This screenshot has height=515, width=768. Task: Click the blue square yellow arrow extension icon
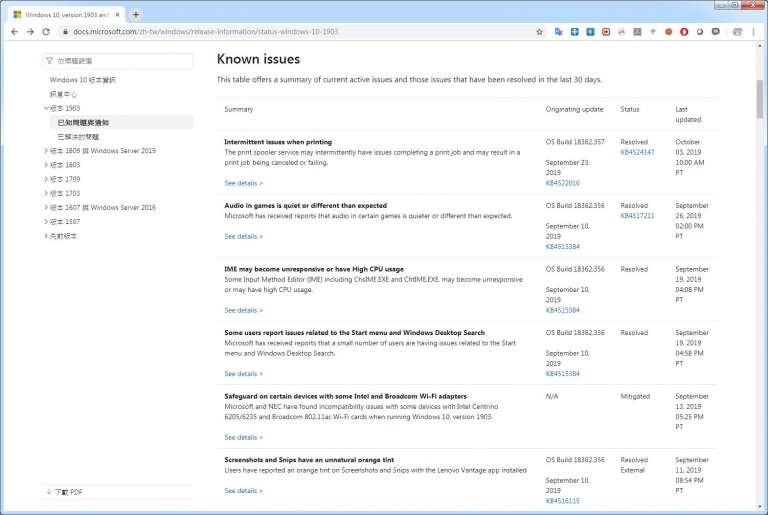[x=590, y=32]
